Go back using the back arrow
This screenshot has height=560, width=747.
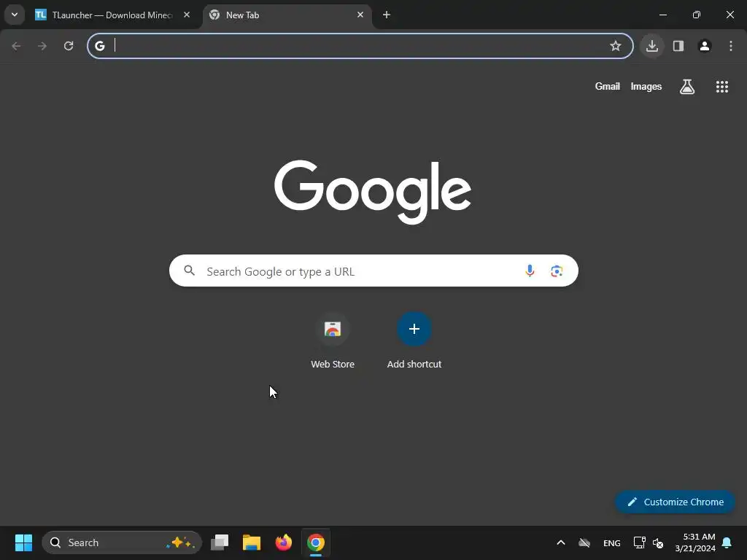[x=16, y=46]
